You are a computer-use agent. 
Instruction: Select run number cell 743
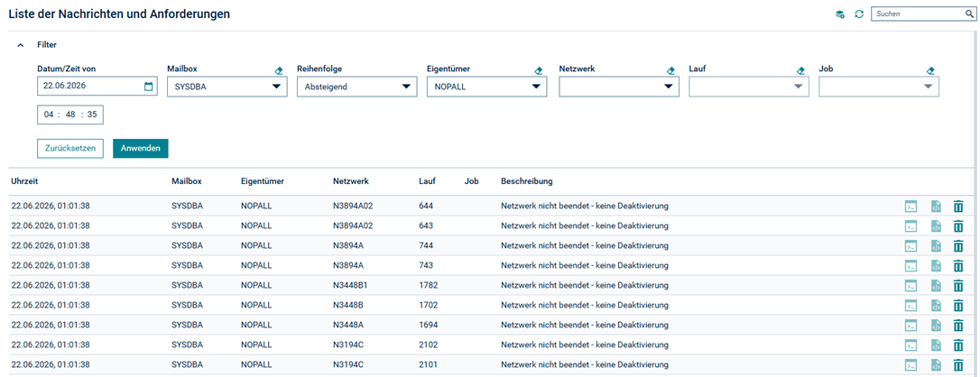click(x=426, y=266)
